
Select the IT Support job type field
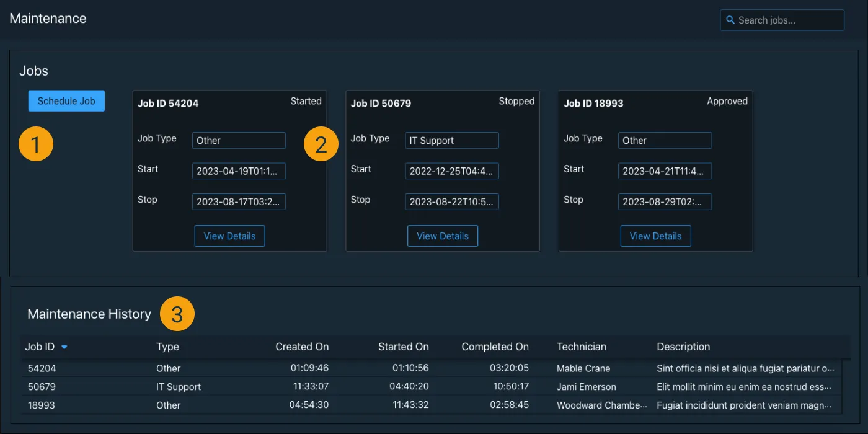[x=452, y=140]
